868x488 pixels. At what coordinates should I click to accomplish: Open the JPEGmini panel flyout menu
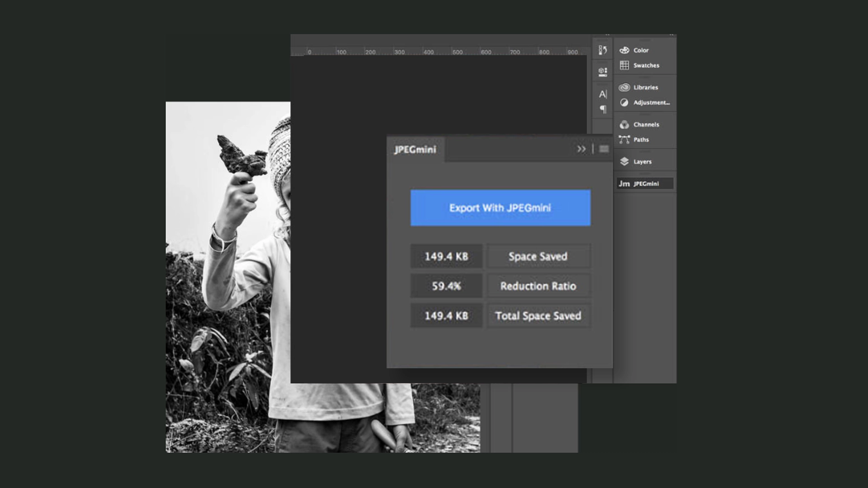(604, 149)
